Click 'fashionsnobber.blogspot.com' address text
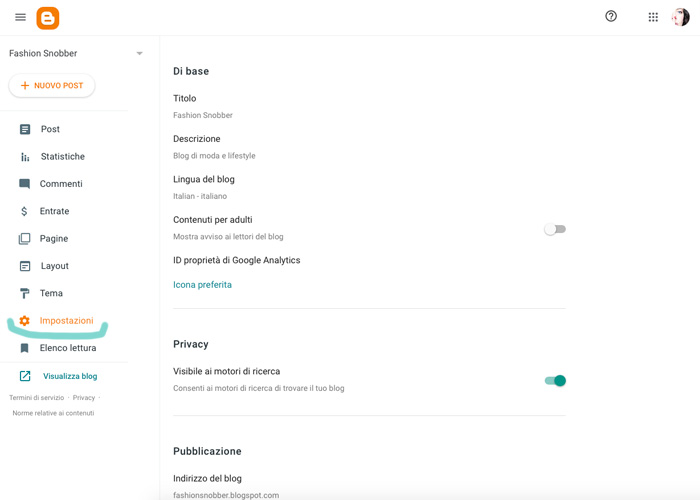The image size is (700, 500). pos(226,495)
